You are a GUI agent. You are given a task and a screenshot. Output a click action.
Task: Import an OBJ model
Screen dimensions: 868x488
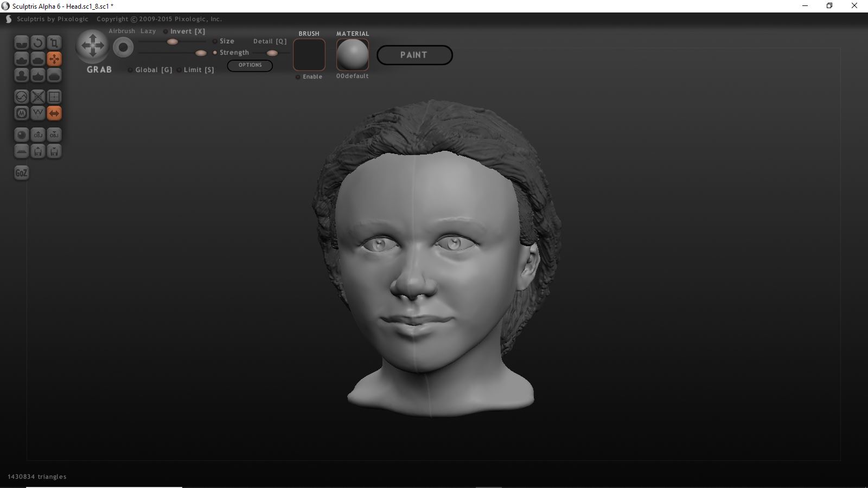38,134
